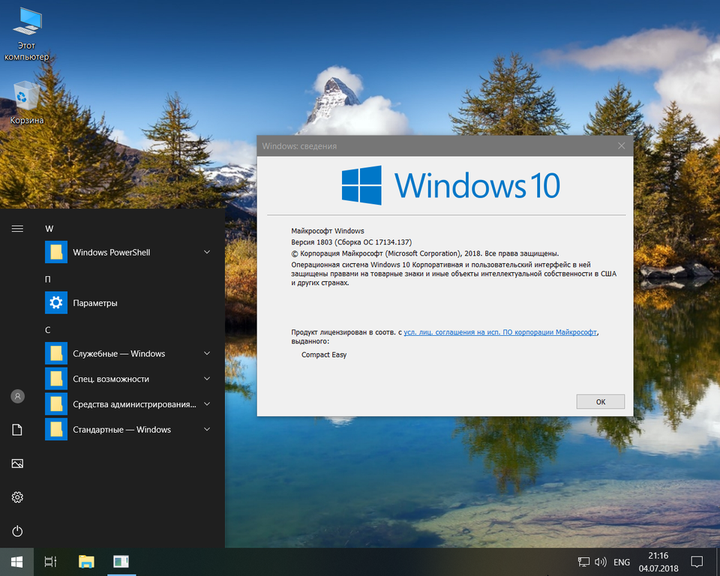
Task: Click the С letter header in Start
Action: click(x=48, y=330)
